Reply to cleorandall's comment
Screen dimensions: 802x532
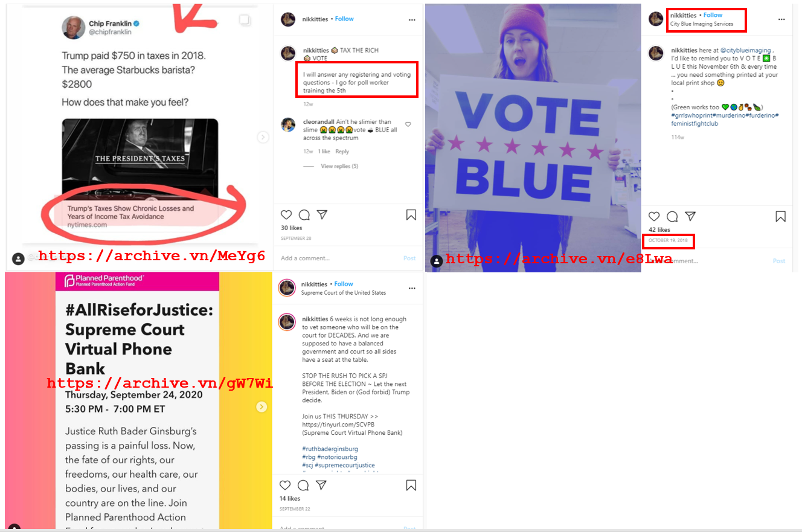point(342,152)
